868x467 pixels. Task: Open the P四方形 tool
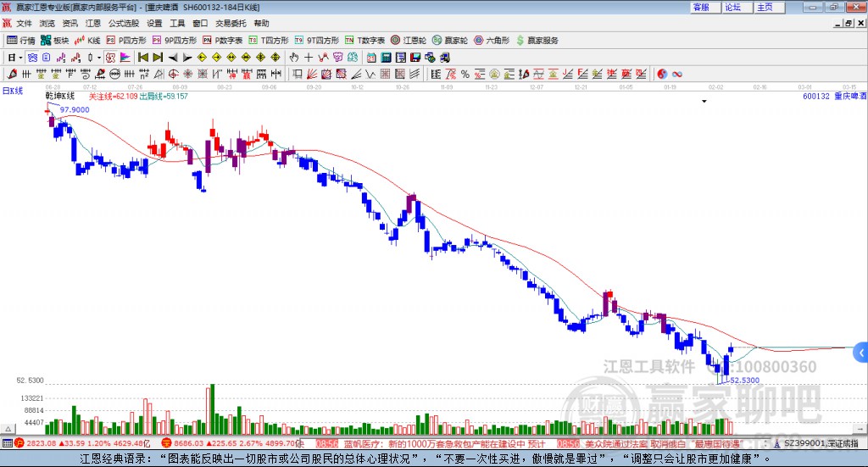pos(126,41)
